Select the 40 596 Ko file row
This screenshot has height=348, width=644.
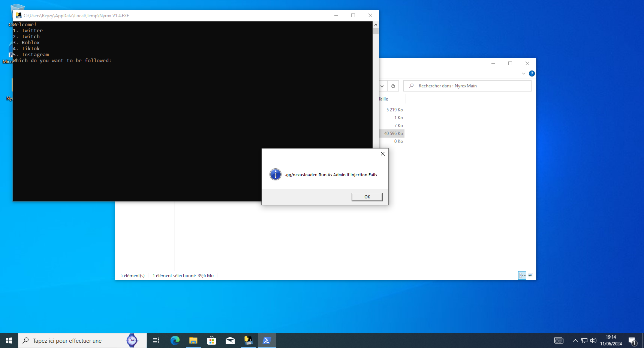(392, 133)
